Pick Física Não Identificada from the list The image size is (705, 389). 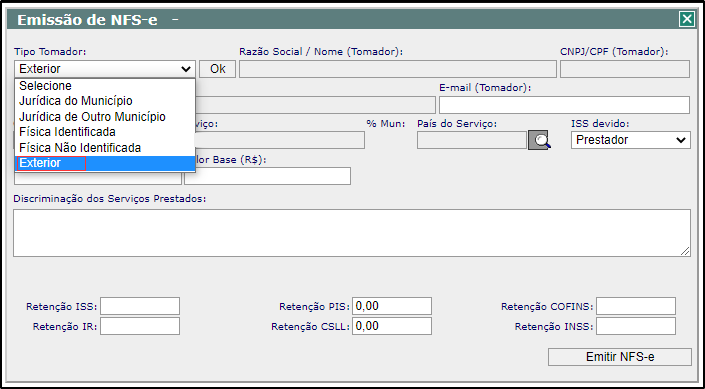point(105,148)
